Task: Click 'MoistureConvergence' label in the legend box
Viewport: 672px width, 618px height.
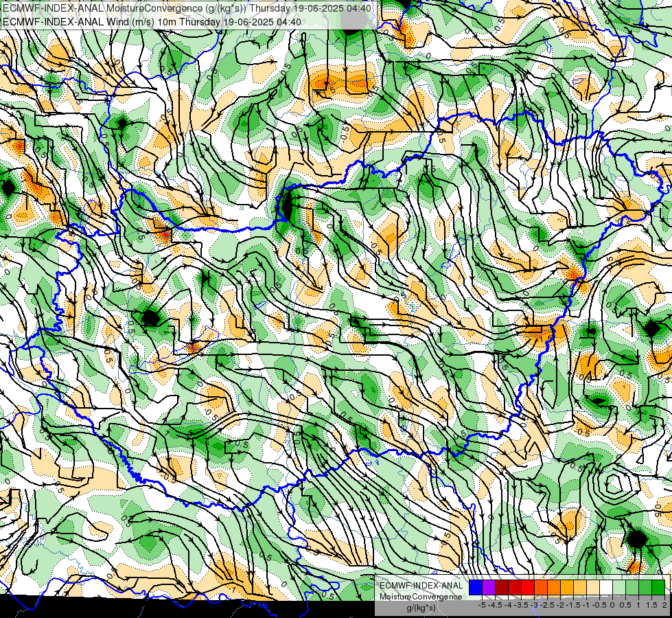Action: coord(421,597)
